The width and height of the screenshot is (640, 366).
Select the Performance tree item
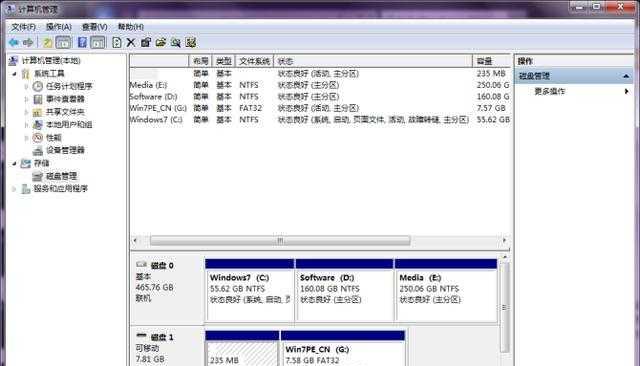coord(53,138)
